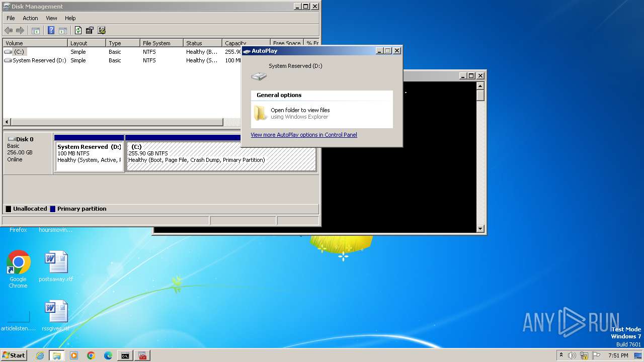
Task: Select the postsaway.rtf desktop file
Action: (56, 266)
